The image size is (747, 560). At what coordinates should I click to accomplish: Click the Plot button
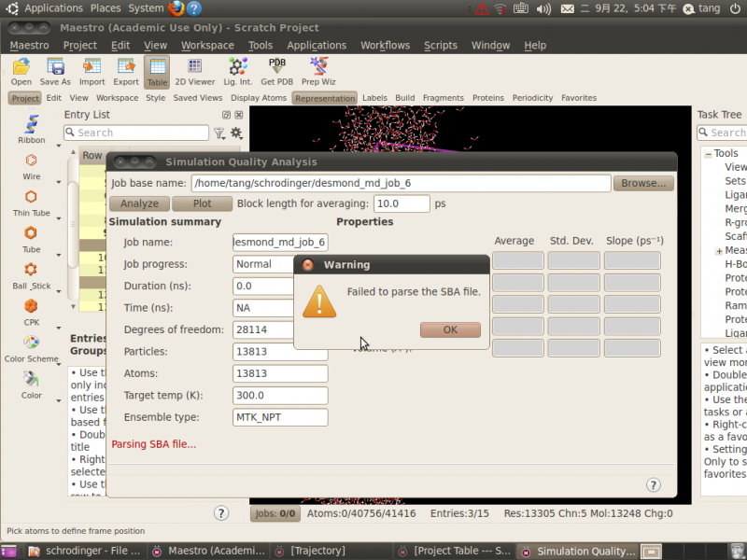[x=202, y=203]
